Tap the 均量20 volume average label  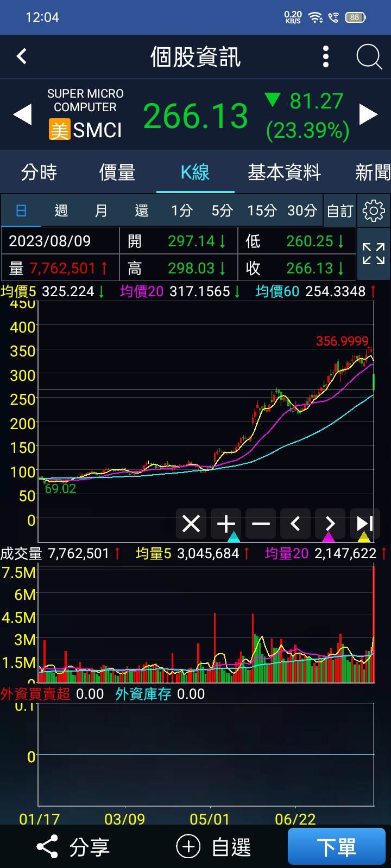point(287,553)
